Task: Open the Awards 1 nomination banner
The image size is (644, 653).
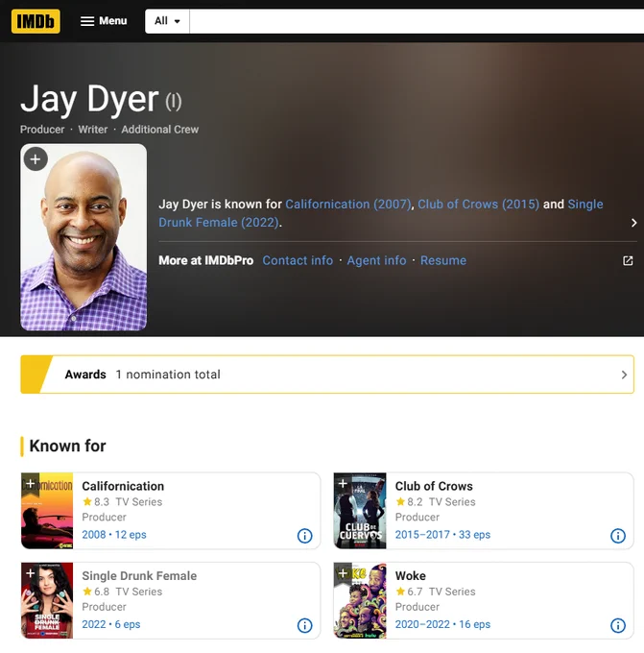Action: coord(327,375)
